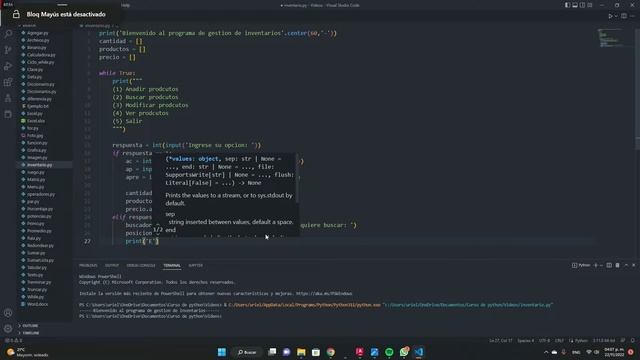This screenshot has width=640, height=360.
Task: Open the Search view in activity bar
Action: coord(8,34)
